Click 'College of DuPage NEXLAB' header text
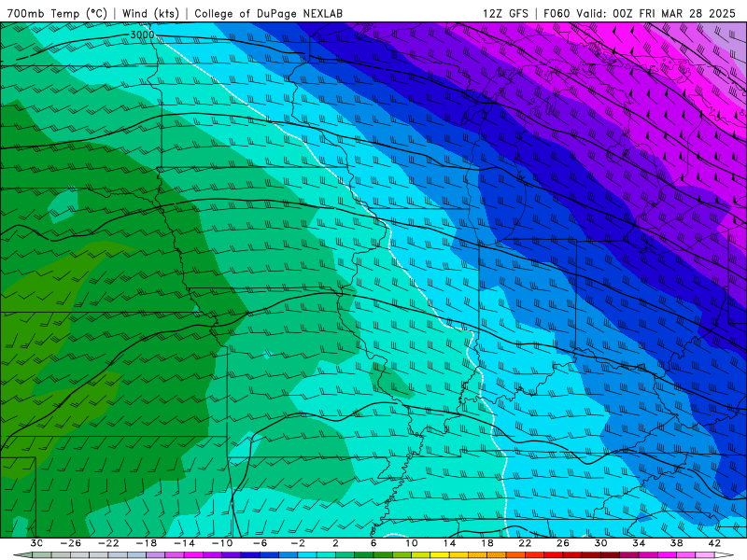Image resolution: width=747 pixels, height=560 pixels. [x=268, y=13]
